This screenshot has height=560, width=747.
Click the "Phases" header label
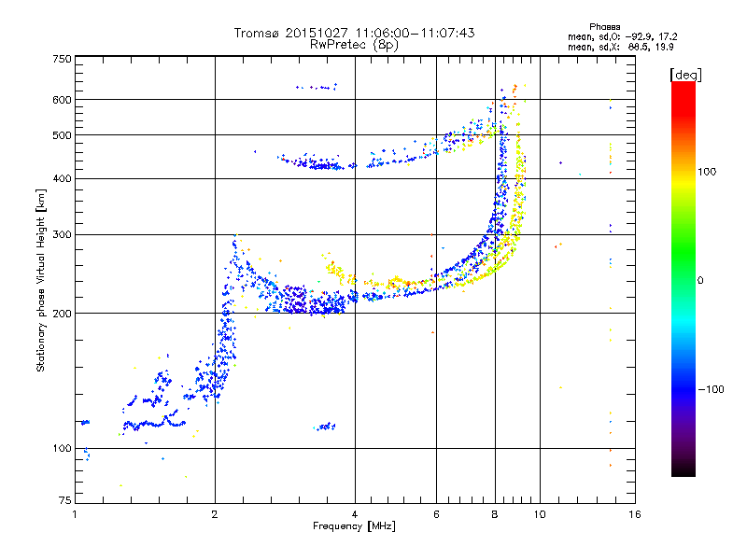click(604, 27)
